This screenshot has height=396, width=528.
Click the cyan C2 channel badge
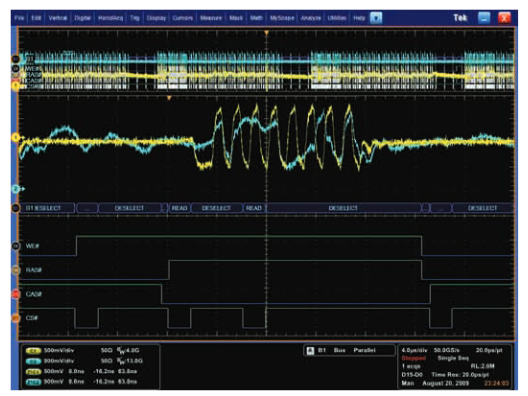point(33,361)
